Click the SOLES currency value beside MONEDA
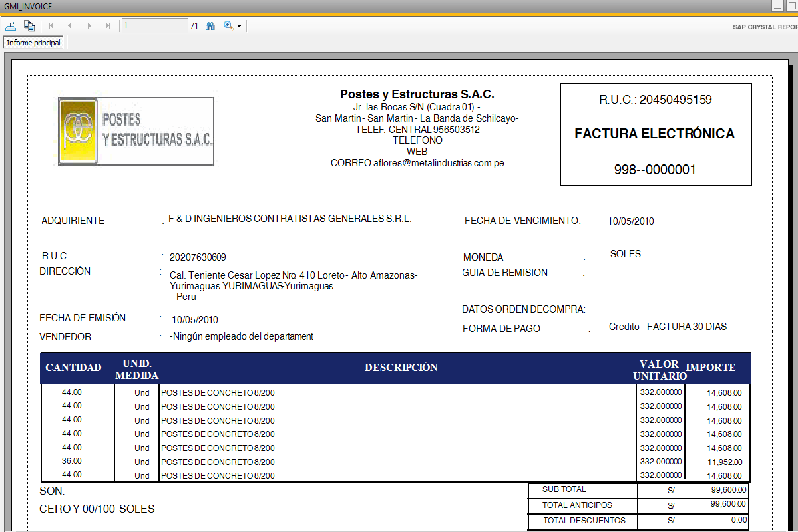Screen dimensions: 798x532 (x=626, y=254)
